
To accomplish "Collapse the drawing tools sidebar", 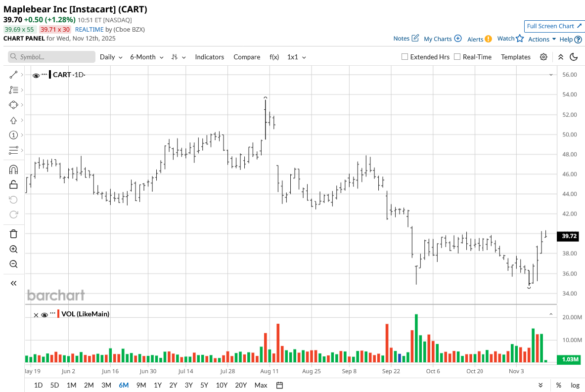I will click(x=13, y=283).
